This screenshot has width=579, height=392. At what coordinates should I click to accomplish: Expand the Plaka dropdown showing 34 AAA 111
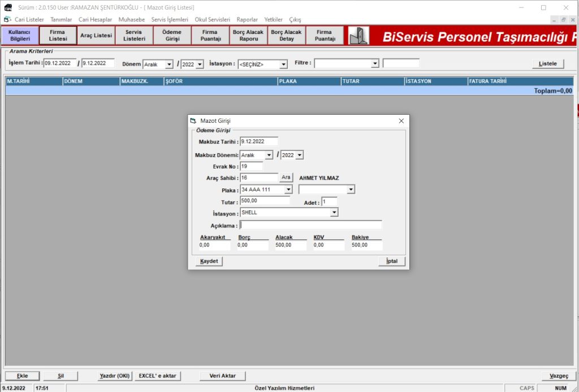288,189
